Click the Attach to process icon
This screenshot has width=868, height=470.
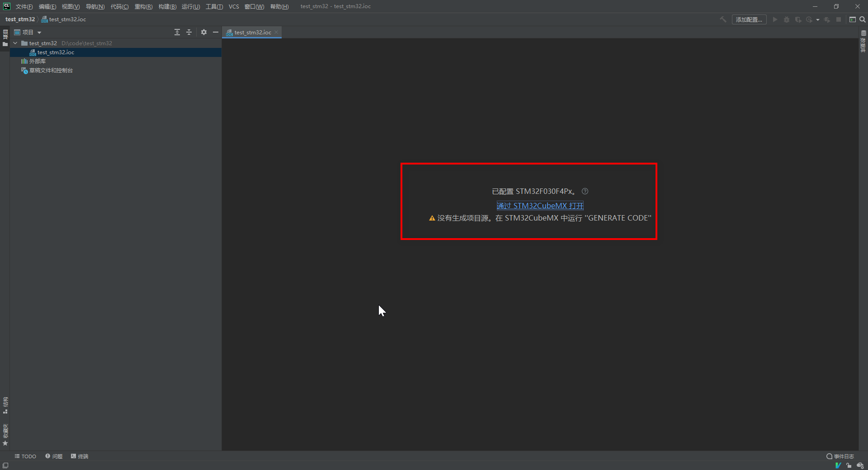pyautogui.click(x=827, y=19)
